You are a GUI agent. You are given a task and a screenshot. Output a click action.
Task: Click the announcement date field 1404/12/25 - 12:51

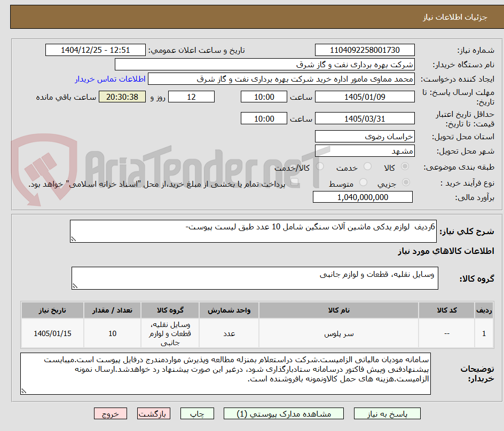(x=96, y=50)
